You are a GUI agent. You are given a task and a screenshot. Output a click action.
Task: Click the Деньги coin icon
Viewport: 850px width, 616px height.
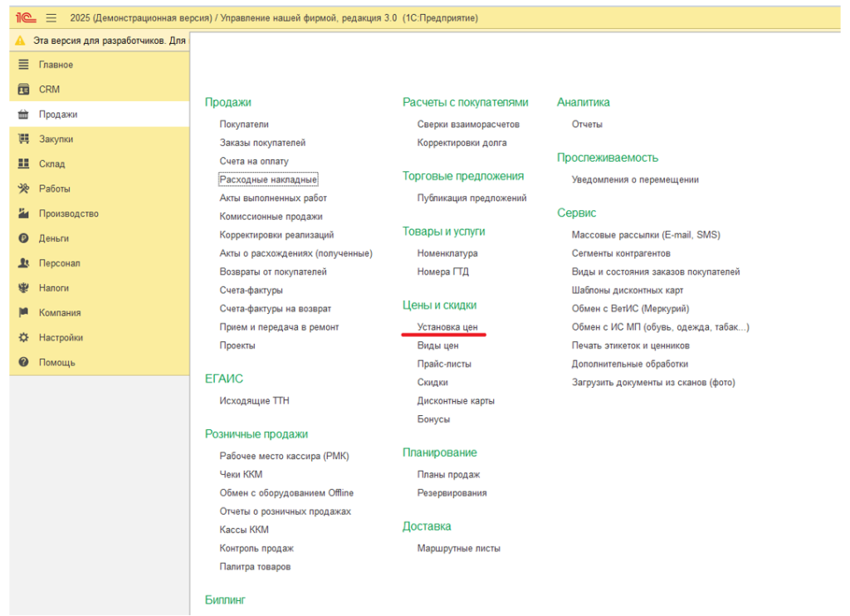tap(23, 238)
